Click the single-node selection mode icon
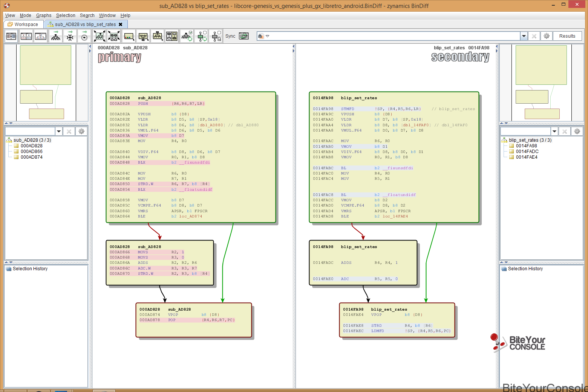The image size is (588, 392). coord(129,36)
